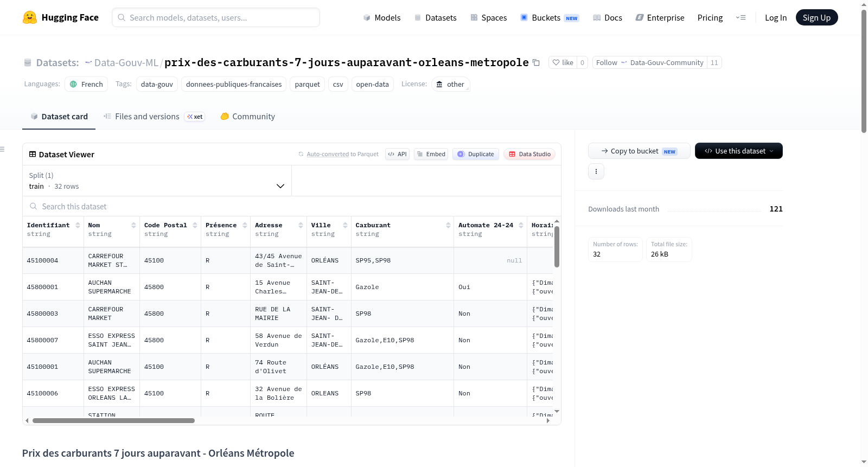The height and width of the screenshot is (467, 868).
Task: Sort by the Code Postal column
Action: [195, 225]
